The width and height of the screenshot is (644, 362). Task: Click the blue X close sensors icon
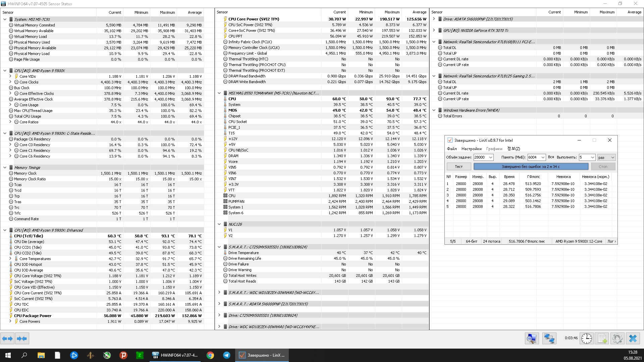pyautogui.click(x=633, y=339)
